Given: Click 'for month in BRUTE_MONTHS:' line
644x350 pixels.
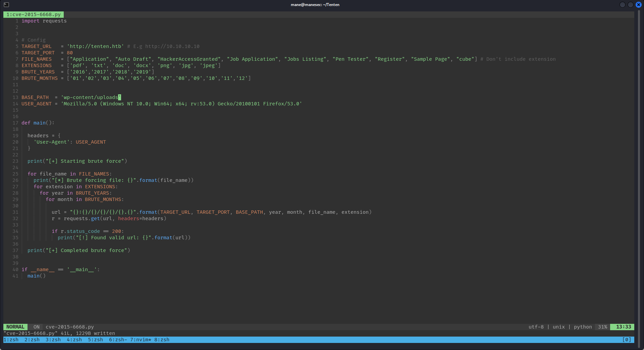Looking at the screenshot, I should 85,199.
